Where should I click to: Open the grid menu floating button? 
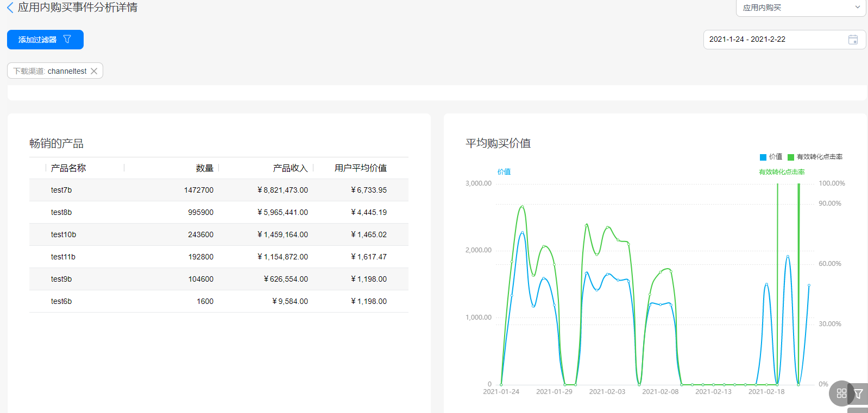[x=841, y=393]
